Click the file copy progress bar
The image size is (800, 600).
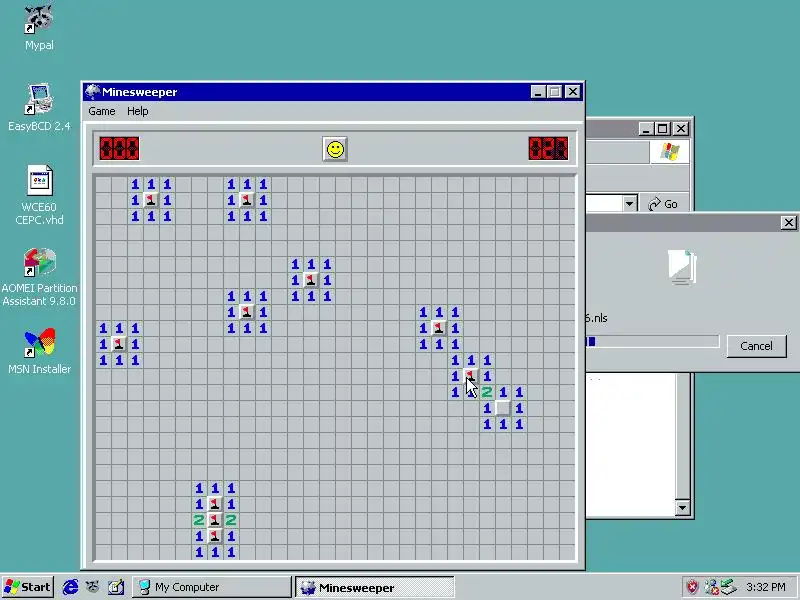pos(653,341)
